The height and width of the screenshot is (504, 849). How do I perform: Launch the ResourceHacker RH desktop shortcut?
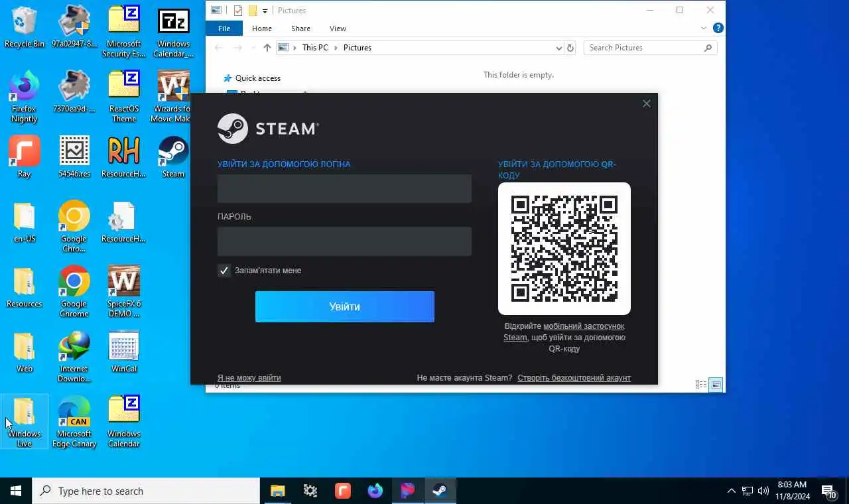point(123,157)
